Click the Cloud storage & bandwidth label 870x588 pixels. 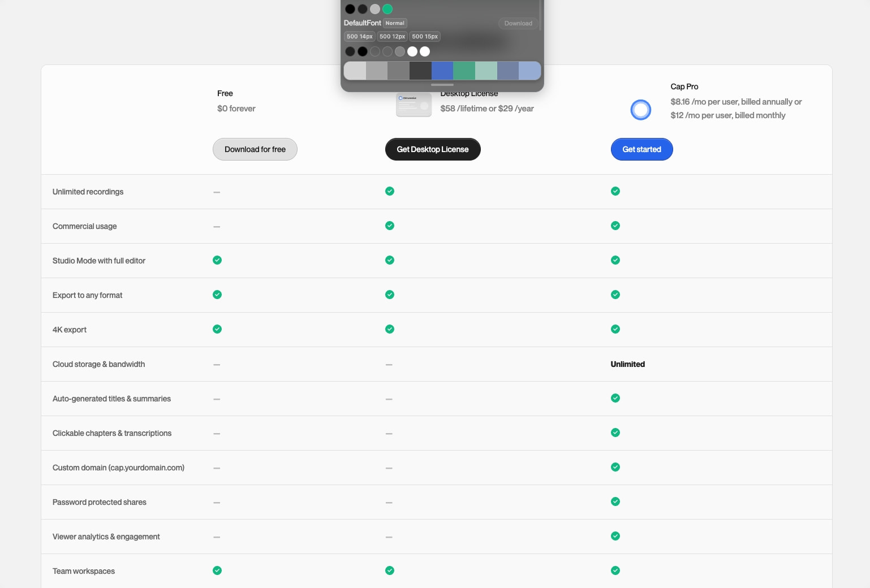click(x=99, y=364)
